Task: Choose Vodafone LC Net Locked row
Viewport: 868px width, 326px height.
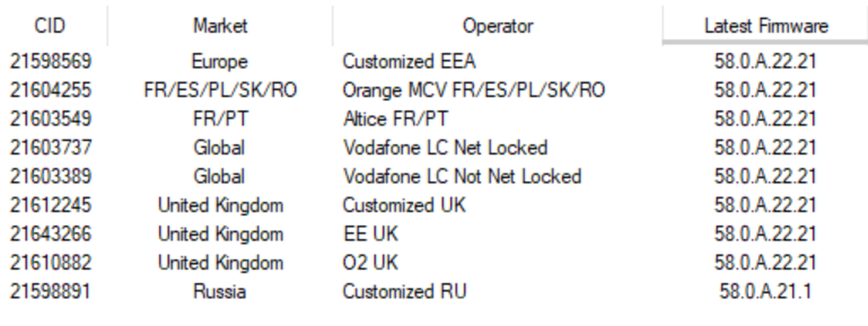Action: coord(445,148)
